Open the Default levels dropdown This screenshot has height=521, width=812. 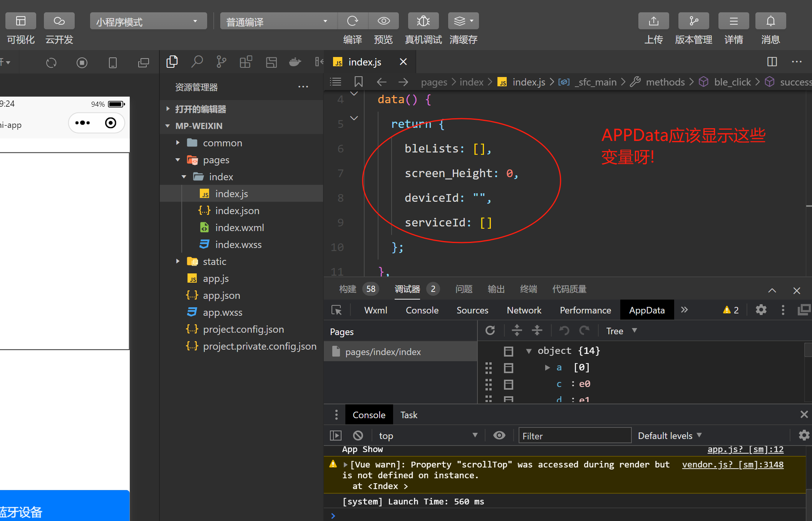click(x=670, y=436)
